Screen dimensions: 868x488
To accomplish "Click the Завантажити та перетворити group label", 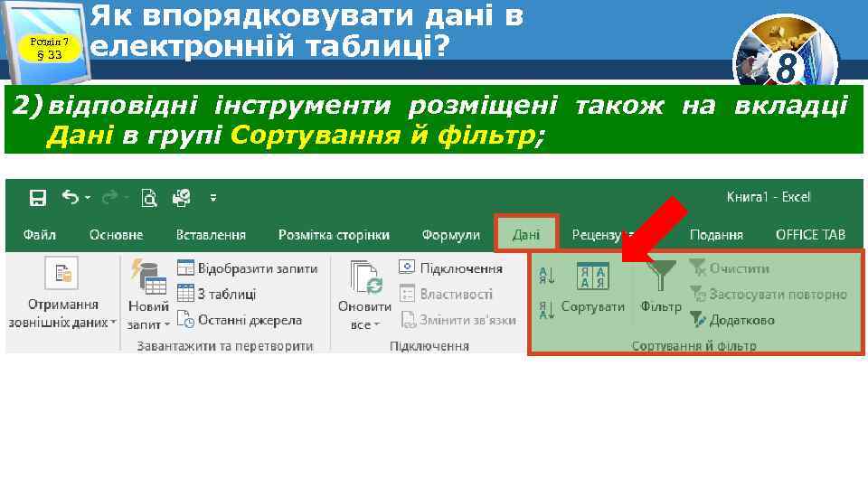I will (x=225, y=346).
